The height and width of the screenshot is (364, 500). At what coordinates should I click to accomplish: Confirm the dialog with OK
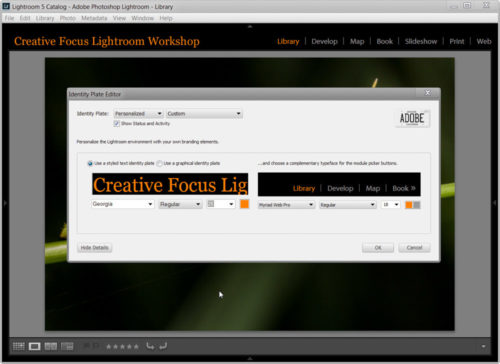378,248
